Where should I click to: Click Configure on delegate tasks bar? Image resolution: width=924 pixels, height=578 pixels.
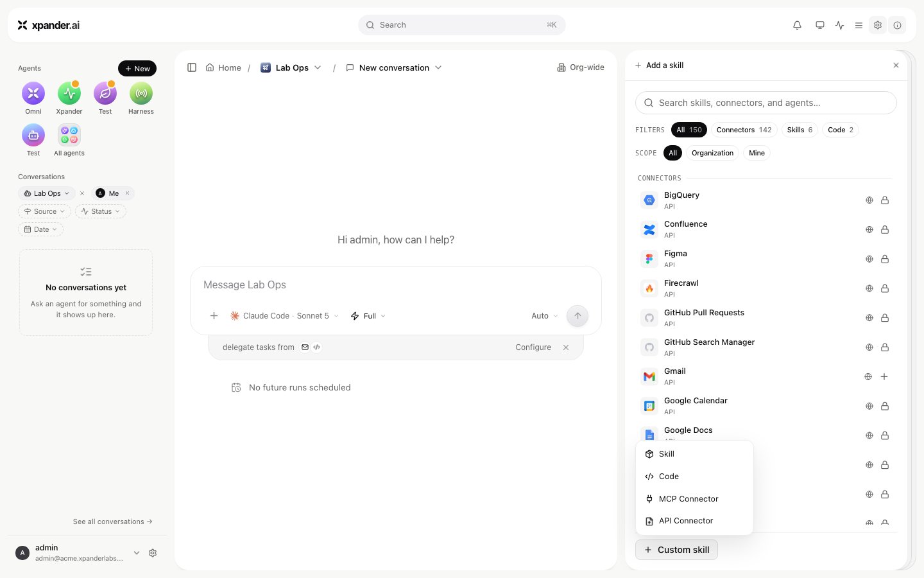pos(533,347)
